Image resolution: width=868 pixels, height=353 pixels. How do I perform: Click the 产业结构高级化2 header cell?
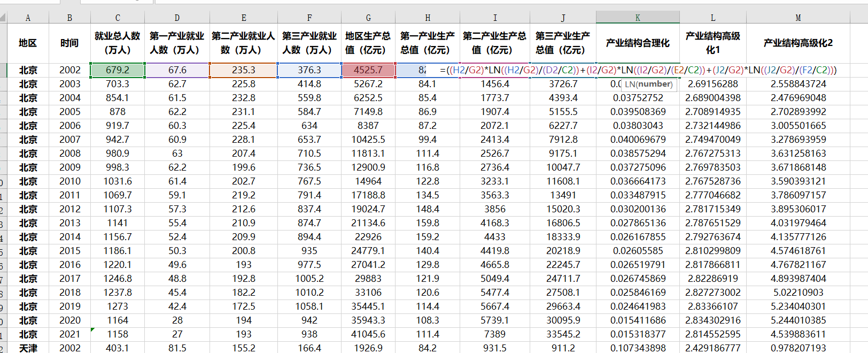click(x=798, y=43)
